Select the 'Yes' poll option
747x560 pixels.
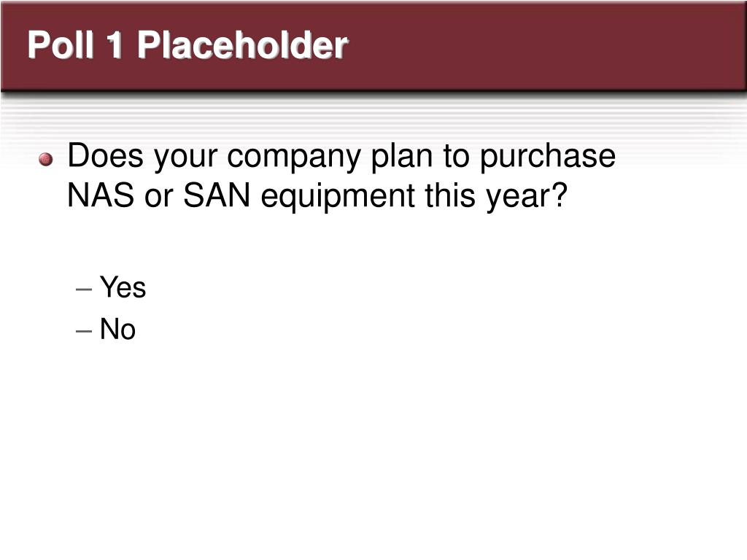pos(123,287)
